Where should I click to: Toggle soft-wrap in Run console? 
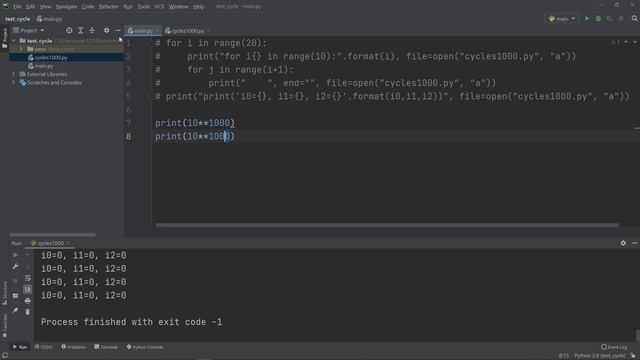point(28,278)
